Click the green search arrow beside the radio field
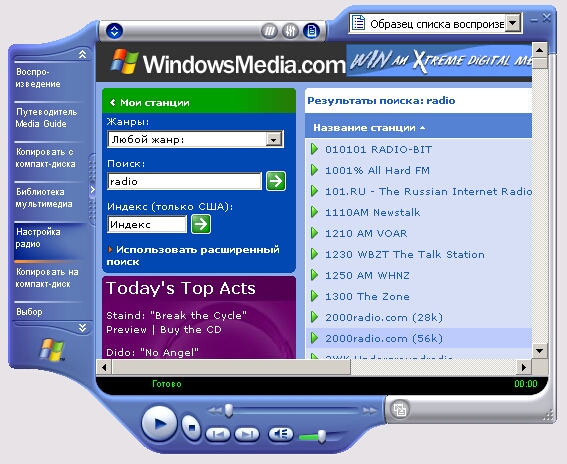 (276, 181)
